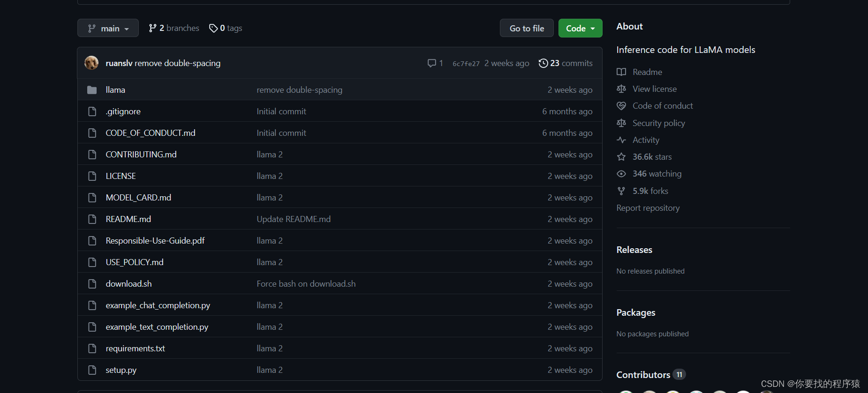Open ruanslv author profile link

tap(119, 63)
